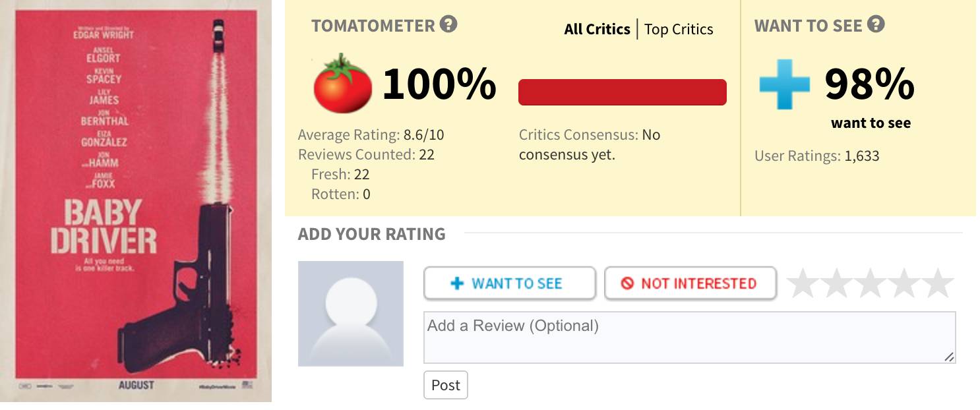Viewport: 980px width, 410px height.
Task: Focus the Add a Review text box
Action: [689, 337]
